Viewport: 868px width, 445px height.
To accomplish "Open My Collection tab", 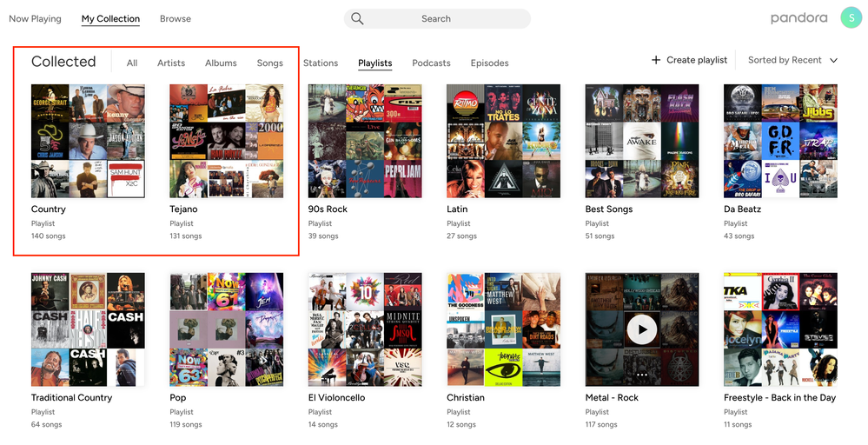I will click(x=110, y=19).
